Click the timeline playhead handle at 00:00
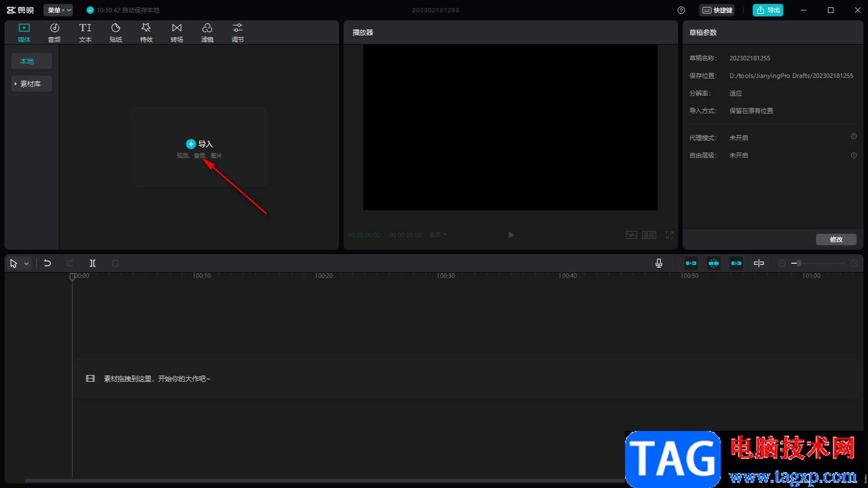This screenshot has height=488, width=868. coord(72,277)
